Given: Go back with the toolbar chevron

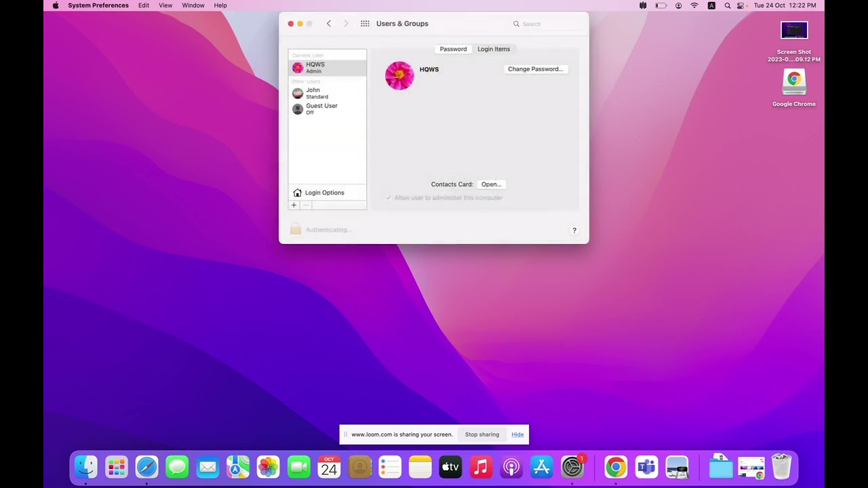Looking at the screenshot, I should coord(329,24).
